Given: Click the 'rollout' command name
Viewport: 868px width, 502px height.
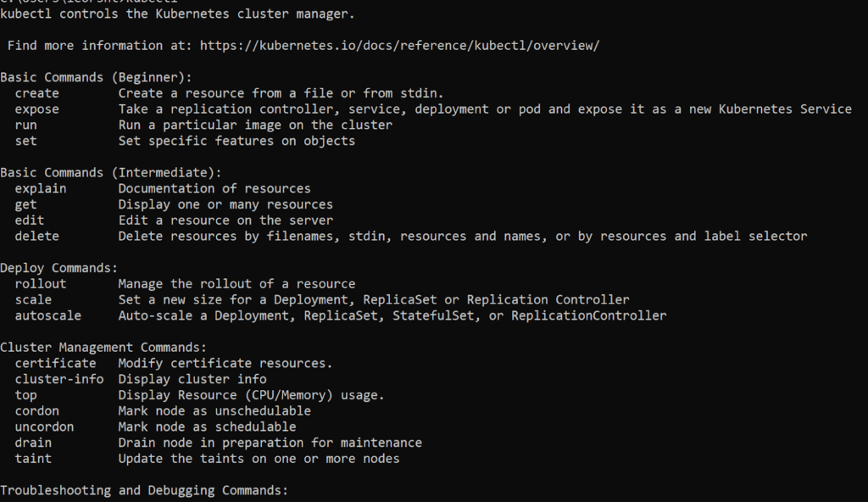Looking at the screenshot, I should click(x=41, y=284).
